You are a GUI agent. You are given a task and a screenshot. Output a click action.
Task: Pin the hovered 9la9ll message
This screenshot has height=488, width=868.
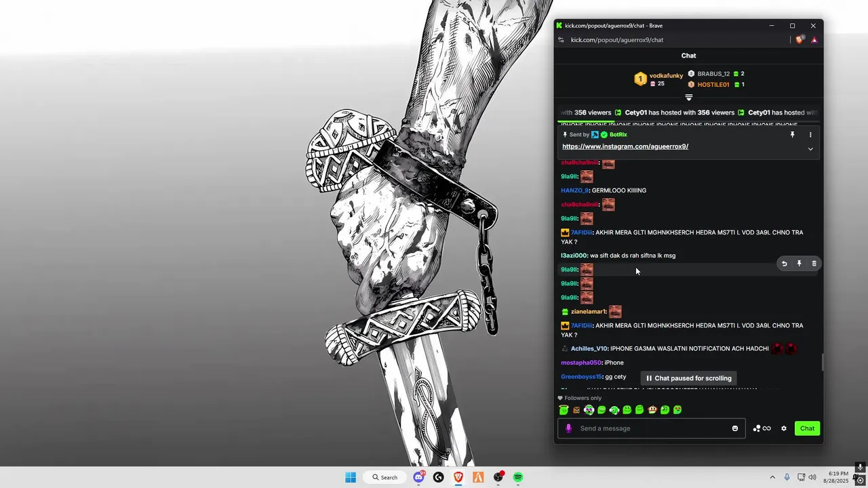point(799,264)
